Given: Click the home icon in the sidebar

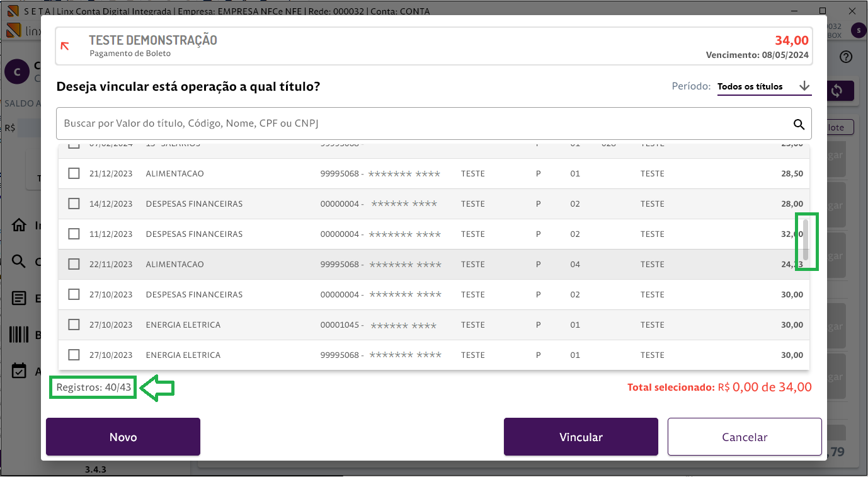Looking at the screenshot, I should [x=20, y=226].
